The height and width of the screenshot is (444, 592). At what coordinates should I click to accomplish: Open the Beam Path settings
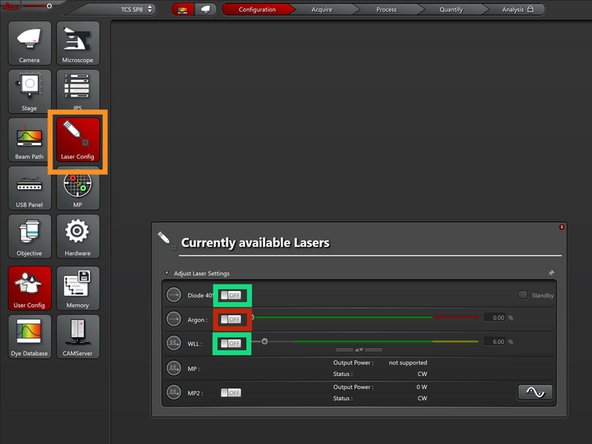pyautogui.click(x=29, y=140)
